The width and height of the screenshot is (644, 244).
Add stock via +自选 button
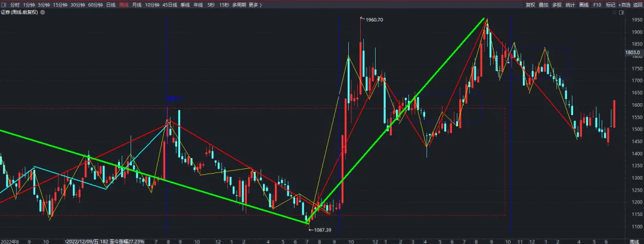coord(624,5)
